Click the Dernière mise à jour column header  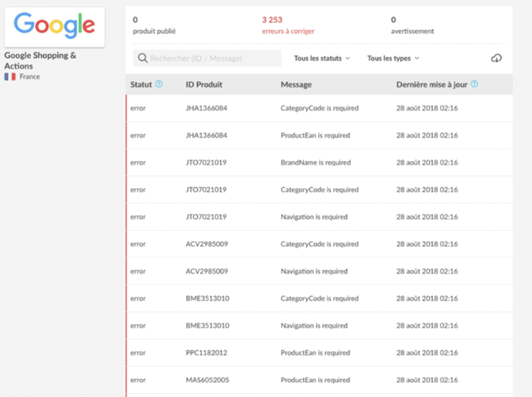431,84
